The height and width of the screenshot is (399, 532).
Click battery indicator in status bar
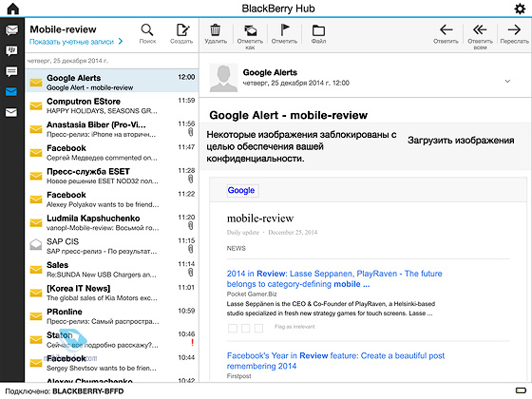(x=521, y=390)
